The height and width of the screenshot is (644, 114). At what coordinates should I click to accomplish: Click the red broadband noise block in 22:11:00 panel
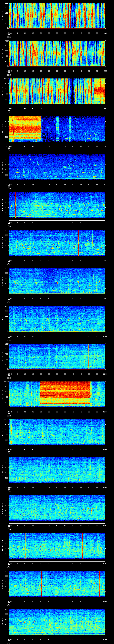click(65, 393)
